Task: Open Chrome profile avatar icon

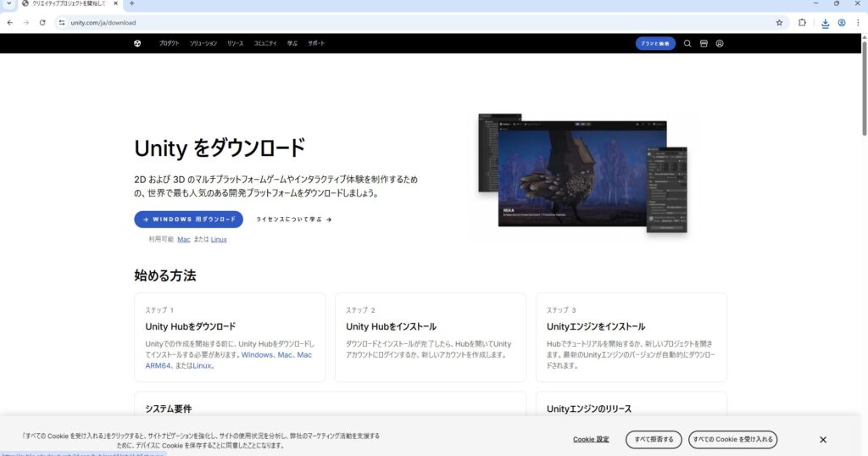Action: [x=842, y=23]
